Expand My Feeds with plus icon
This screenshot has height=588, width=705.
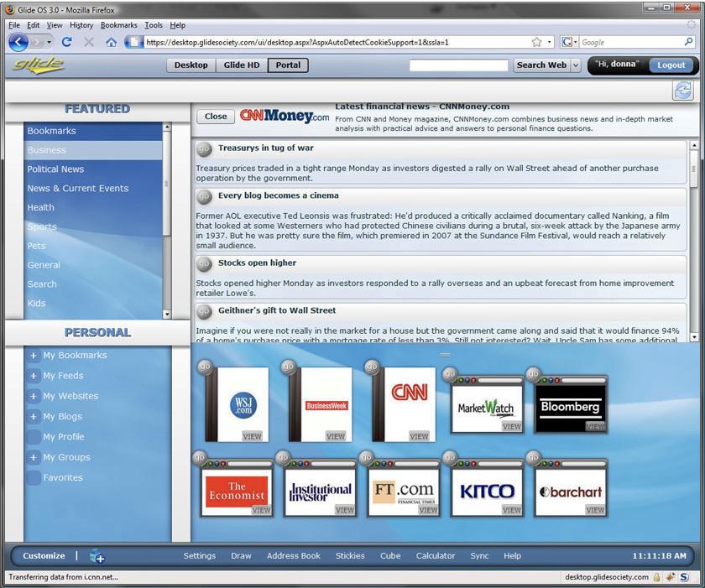click(x=34, y=376)
